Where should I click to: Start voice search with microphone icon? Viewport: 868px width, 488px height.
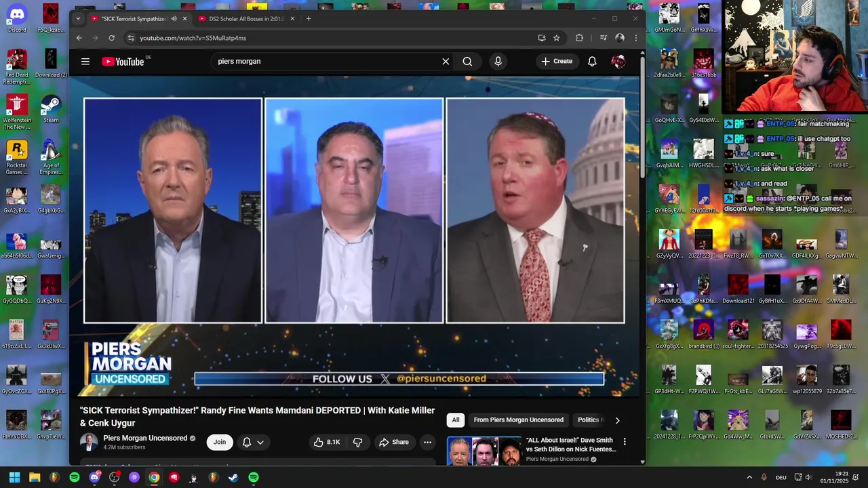(x=498, y=62)
